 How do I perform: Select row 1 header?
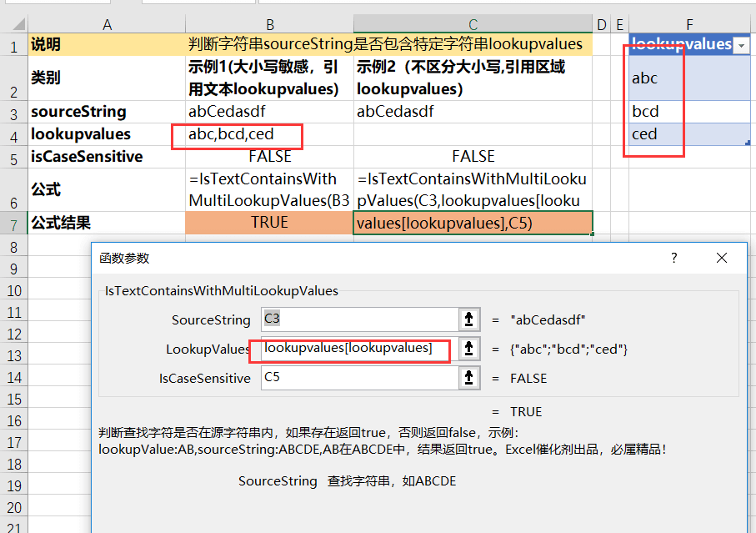tap(13, 44)
